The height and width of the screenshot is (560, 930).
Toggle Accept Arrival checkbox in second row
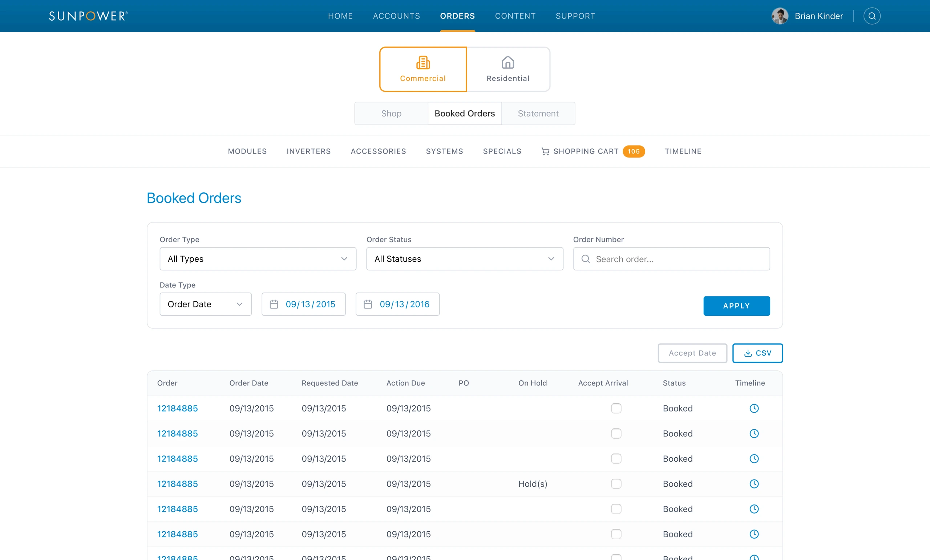click(x=616, y=434)
